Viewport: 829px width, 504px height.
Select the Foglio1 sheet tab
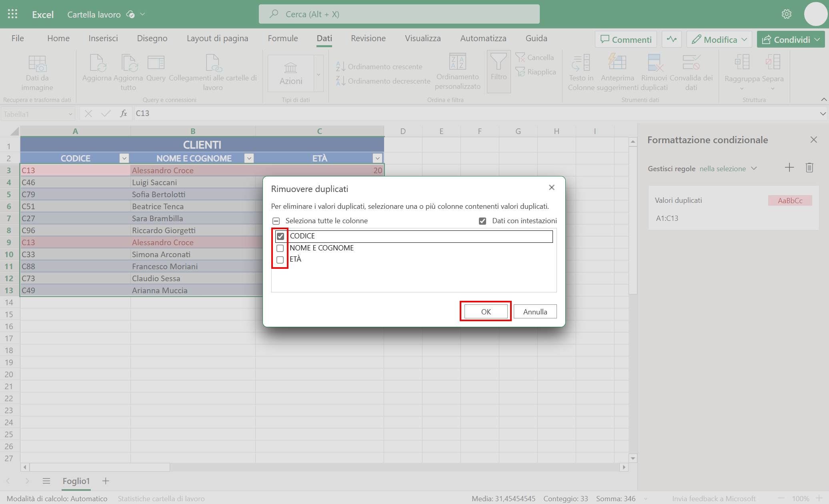coord(76,481)
